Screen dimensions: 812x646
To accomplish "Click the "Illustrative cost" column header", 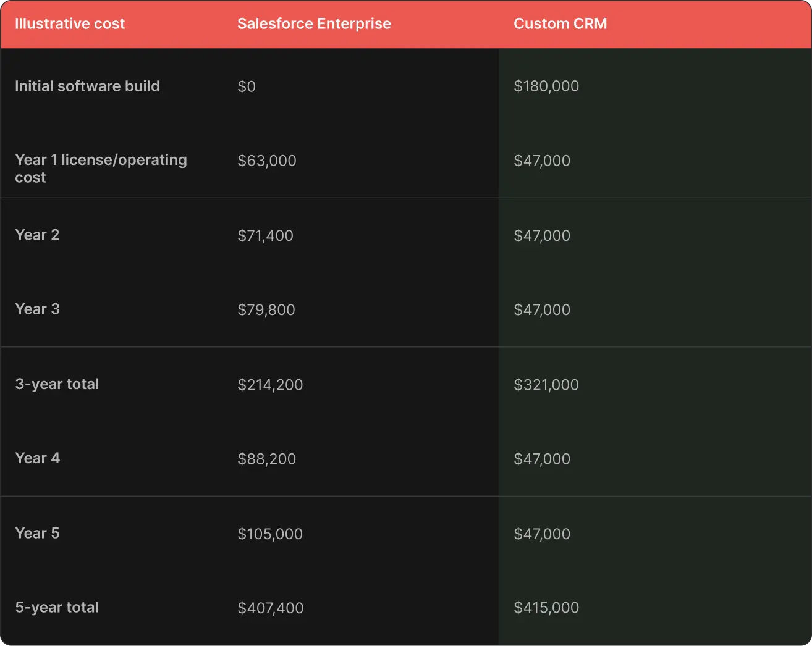I will (x=70, y=23).
